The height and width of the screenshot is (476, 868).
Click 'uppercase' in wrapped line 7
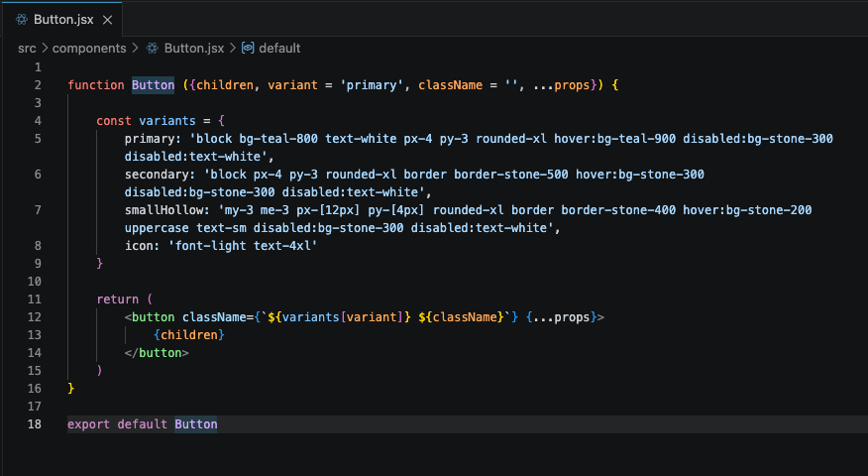pos(157,228)
